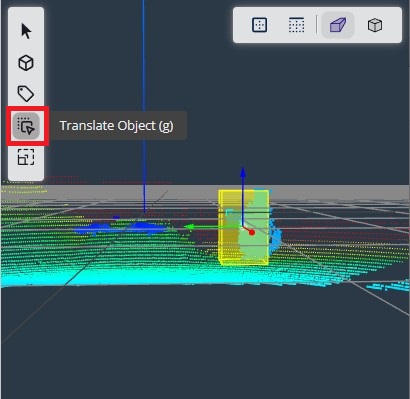Image resolution: width=410 pixels, height=399 pixels.
Task: Click the yellow bounding box cuboid
Action: pyautogui.click(x=244, y=227)
